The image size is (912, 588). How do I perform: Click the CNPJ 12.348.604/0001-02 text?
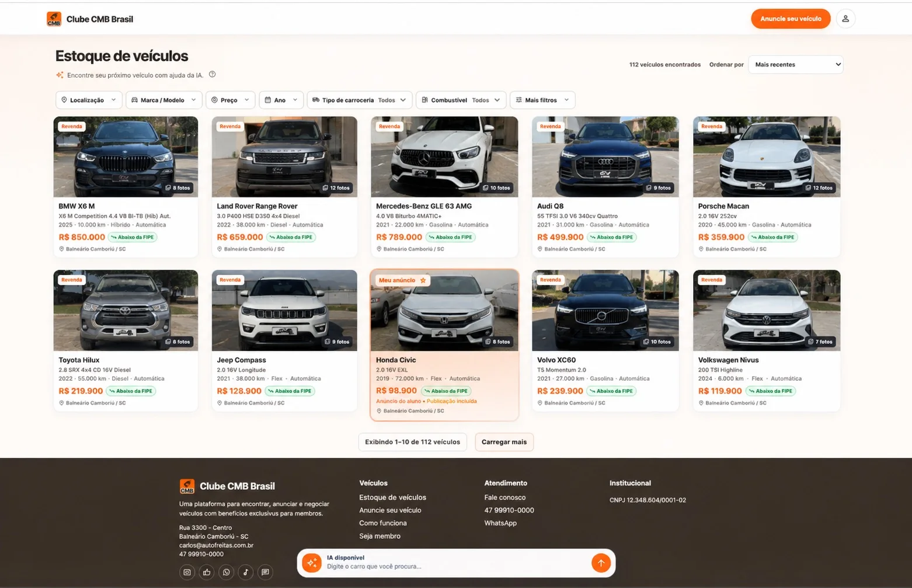648,500
